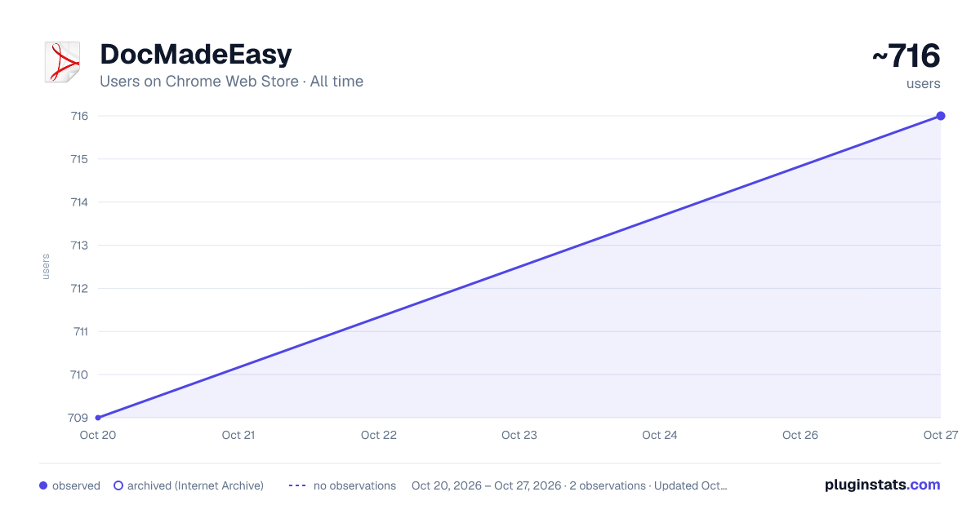
Task: Click the DocMadeEasy title
Action: 196,55
